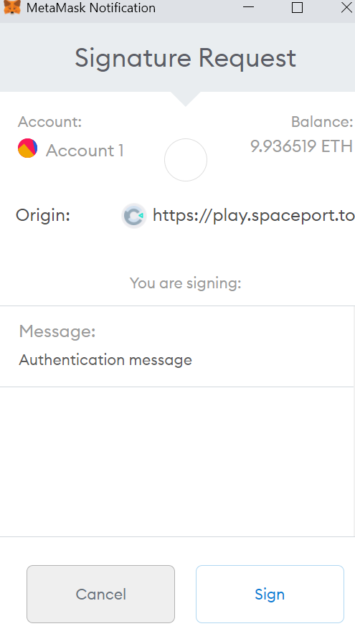Maximize the MetaMask Notification window
Image resolution: width=355 pixels, height=644 pixels.
coord(297,7)
